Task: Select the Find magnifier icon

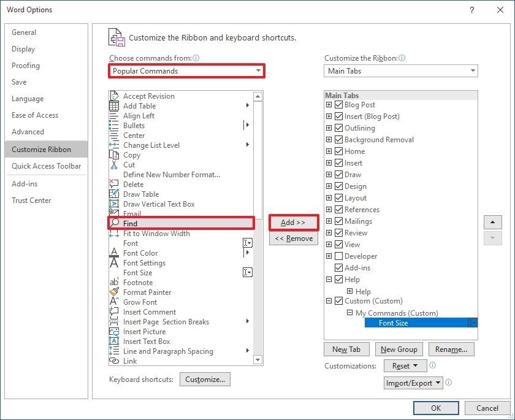Action: pyautogui.click(x=115, y=223)
